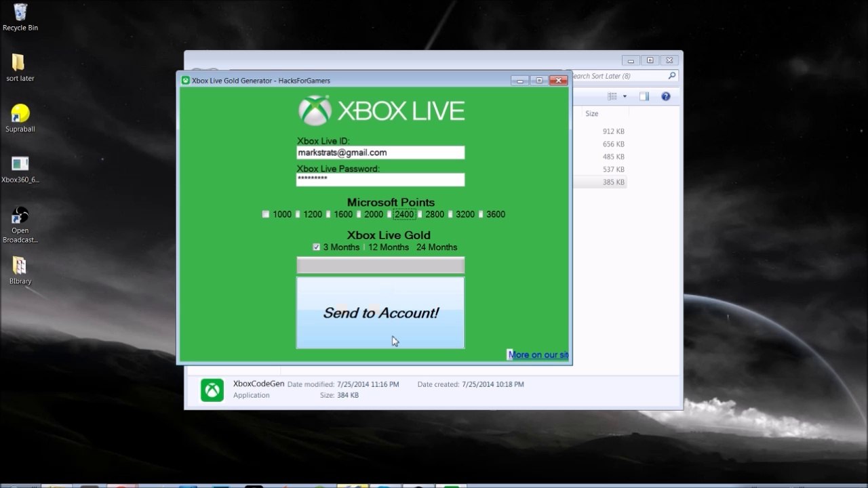Minimize the Sort Later Explorer window
Screen dimensions: 868x488
point(631,60)
